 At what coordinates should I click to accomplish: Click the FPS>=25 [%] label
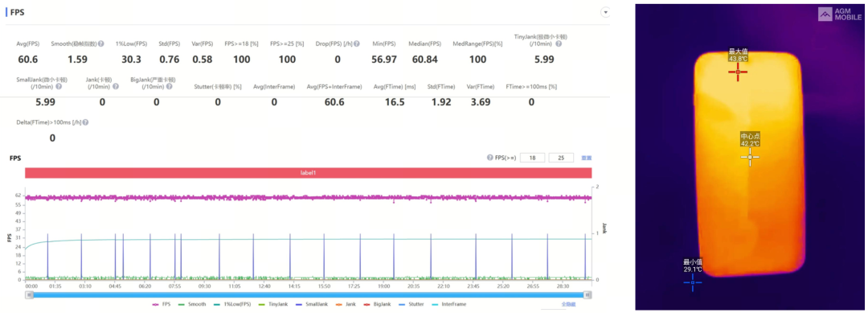click(287, 43)
